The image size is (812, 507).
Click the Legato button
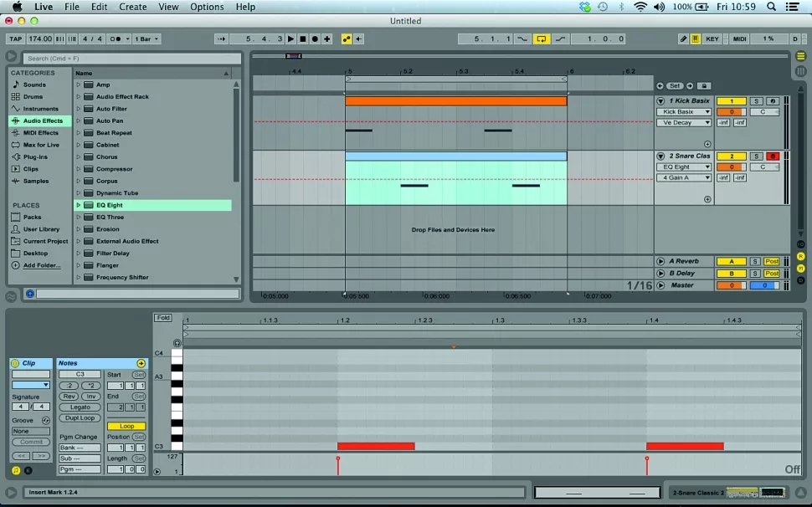80,407
